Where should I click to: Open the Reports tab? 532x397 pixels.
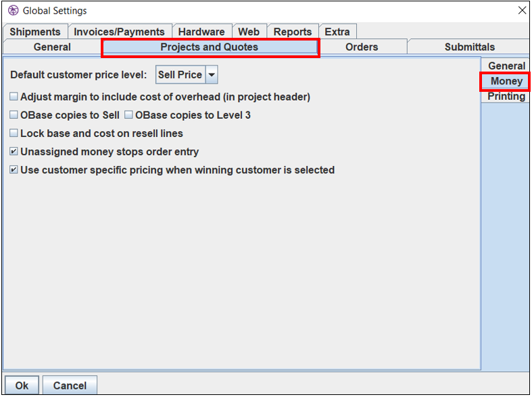pyautogui.click(x=293, y=32)
